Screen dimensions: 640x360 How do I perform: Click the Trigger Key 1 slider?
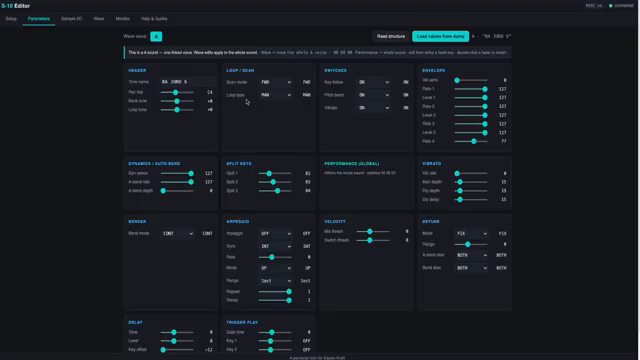[275, 341]
